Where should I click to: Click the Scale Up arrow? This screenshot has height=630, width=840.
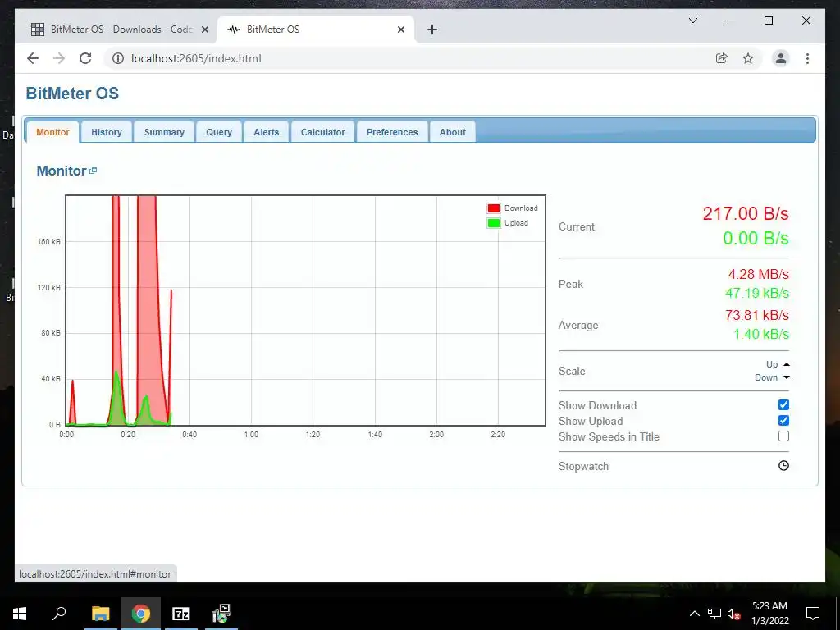[787, 364]
